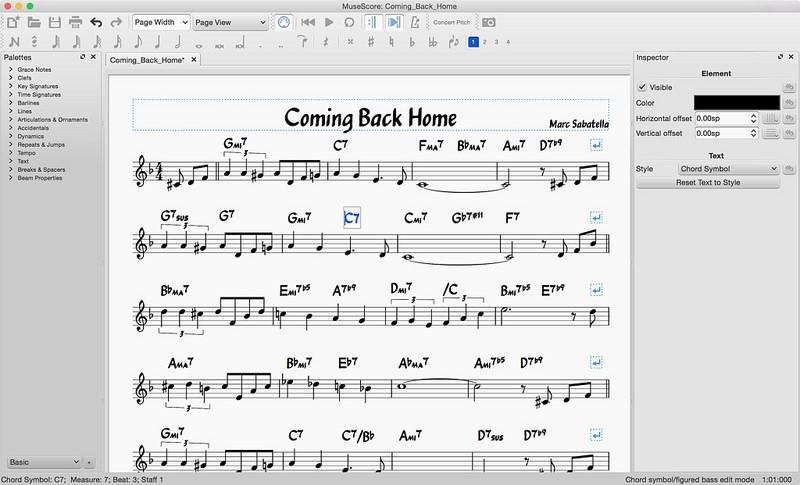The width and height of the screenshot is (800, 485).
Task: Toggle the metronome
Action: click(x=415, y=22)
